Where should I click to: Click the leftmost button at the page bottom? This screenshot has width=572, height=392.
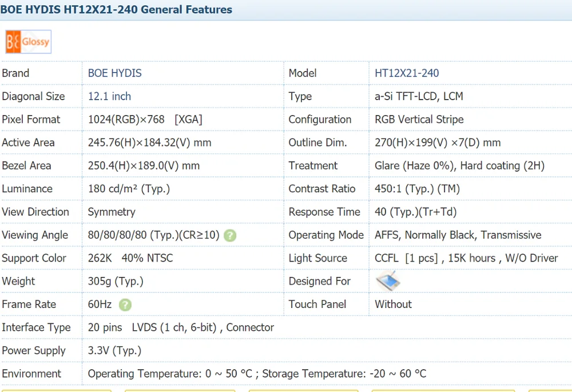point(56,390)
